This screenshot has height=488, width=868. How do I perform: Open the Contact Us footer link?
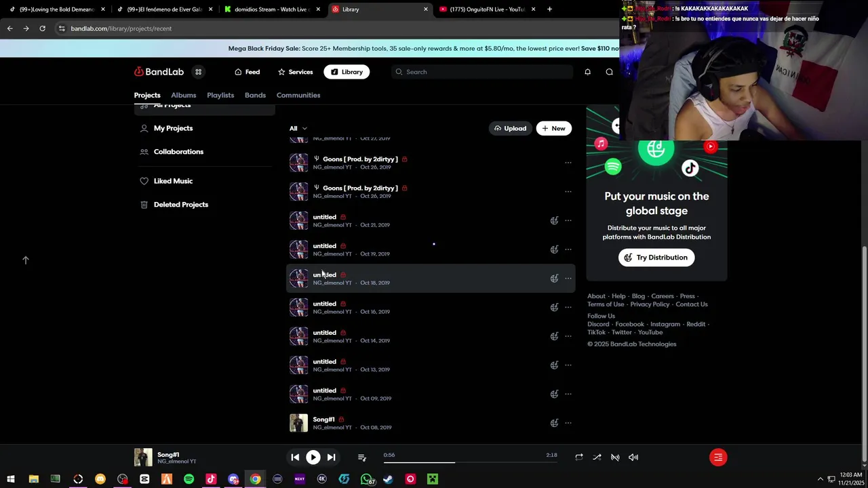pos(692,304)
